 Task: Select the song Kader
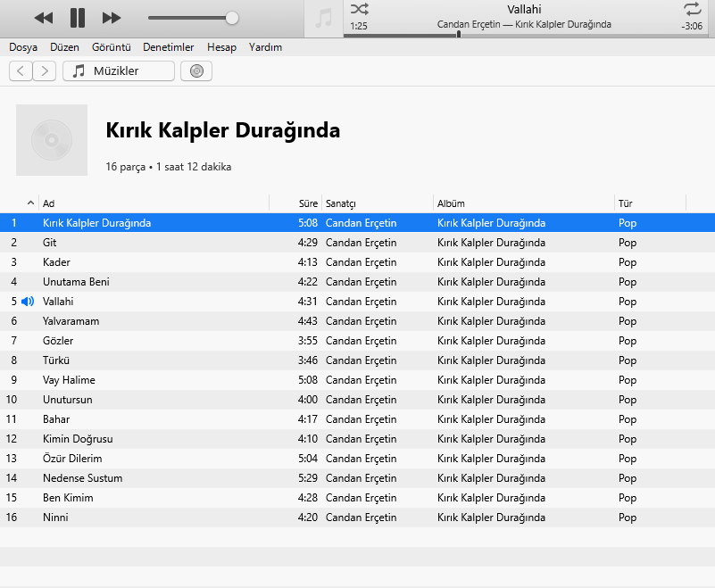357,262
